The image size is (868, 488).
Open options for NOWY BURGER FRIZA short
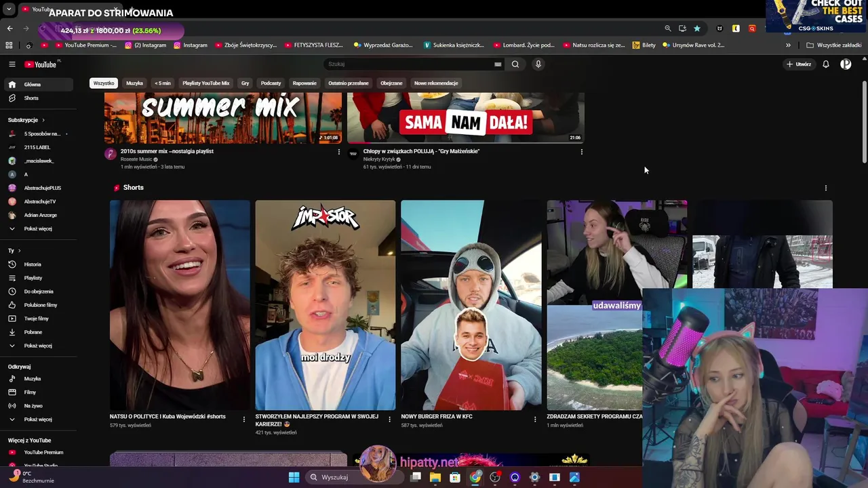coord(535,420)
